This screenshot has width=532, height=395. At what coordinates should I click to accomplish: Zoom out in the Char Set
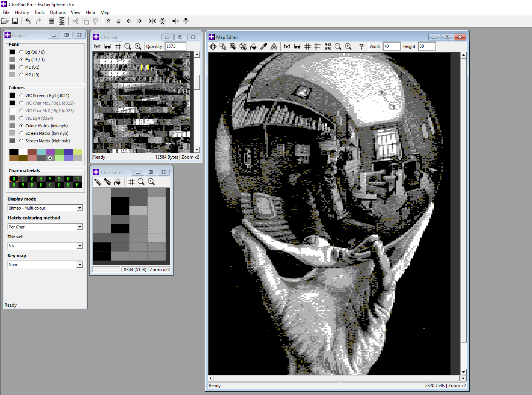click(x=128, y=46)
